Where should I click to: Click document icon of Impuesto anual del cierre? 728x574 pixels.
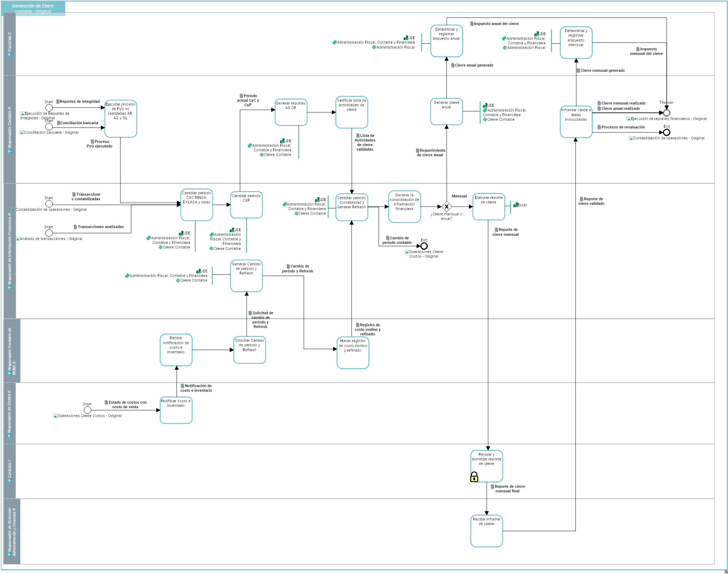pyautogui.click(x=472, y=24)
